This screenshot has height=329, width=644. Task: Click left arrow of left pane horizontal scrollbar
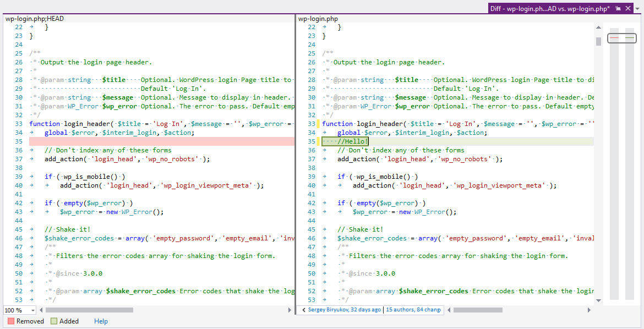pos(41,310)
